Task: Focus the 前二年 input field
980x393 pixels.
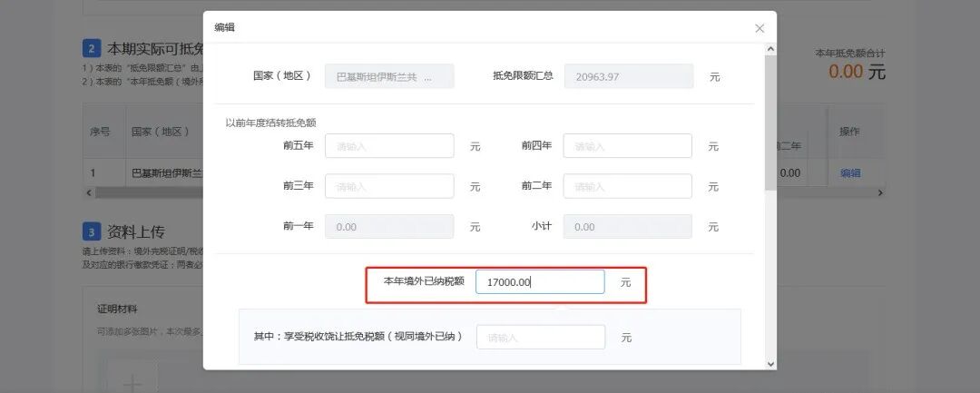Action: tap(628, 186)
